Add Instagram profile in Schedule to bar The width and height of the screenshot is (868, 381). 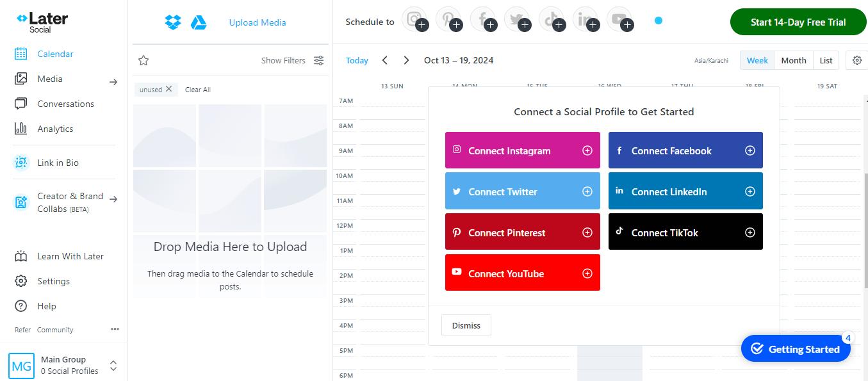[x=415, y=20]
